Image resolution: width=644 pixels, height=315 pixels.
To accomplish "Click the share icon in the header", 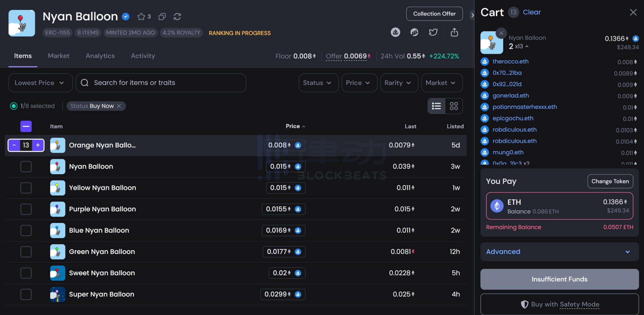I will [454, 32].
